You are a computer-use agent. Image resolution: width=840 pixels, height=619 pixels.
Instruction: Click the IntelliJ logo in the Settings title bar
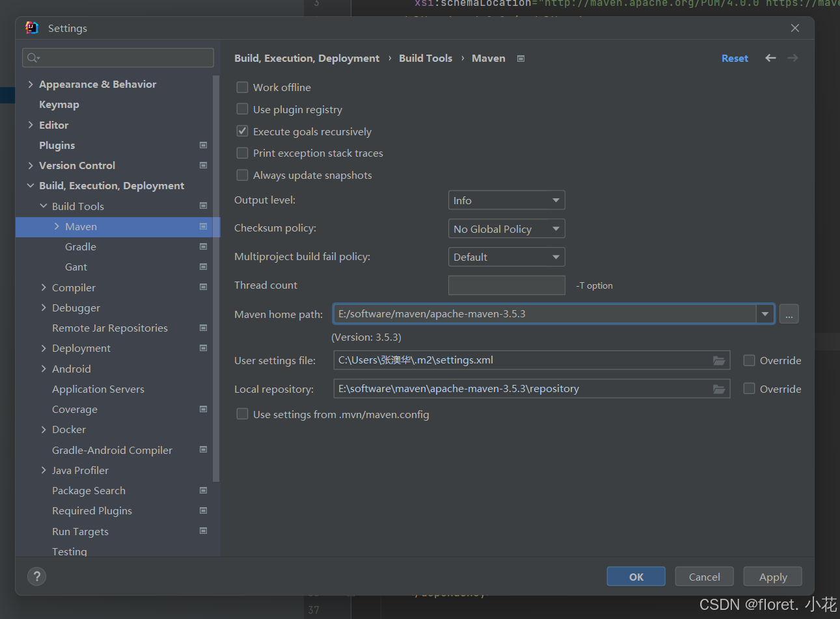(x=31, y=28)
